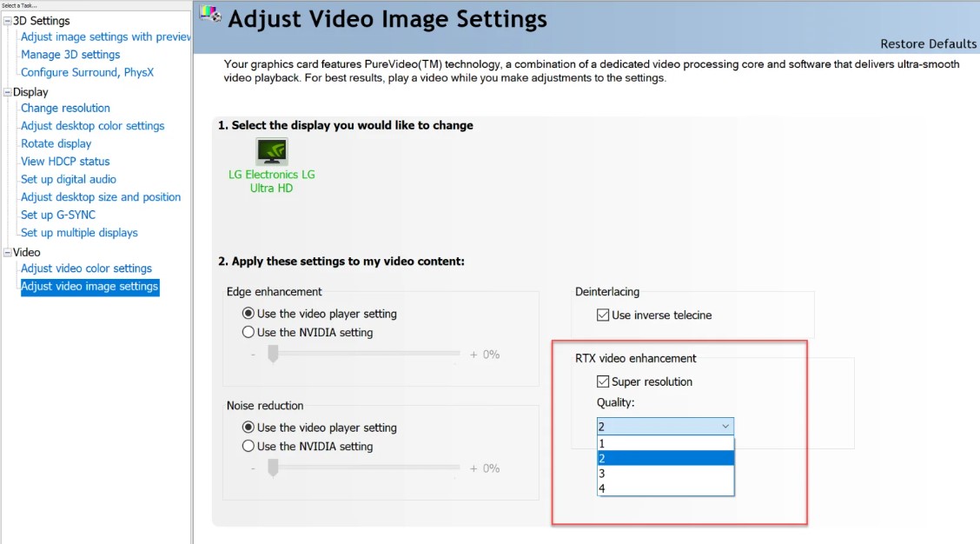
Task: Select highlighted quality level 2 option
Action: (x=665, y=458)
